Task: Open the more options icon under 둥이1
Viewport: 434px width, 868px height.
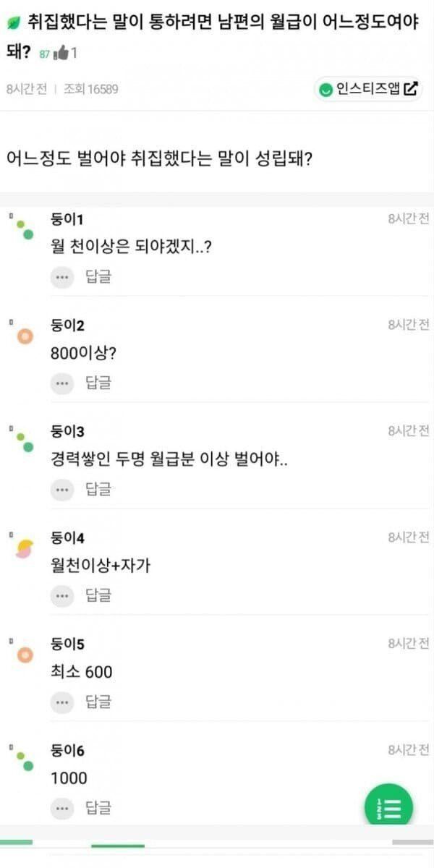Action: point(62,276)
